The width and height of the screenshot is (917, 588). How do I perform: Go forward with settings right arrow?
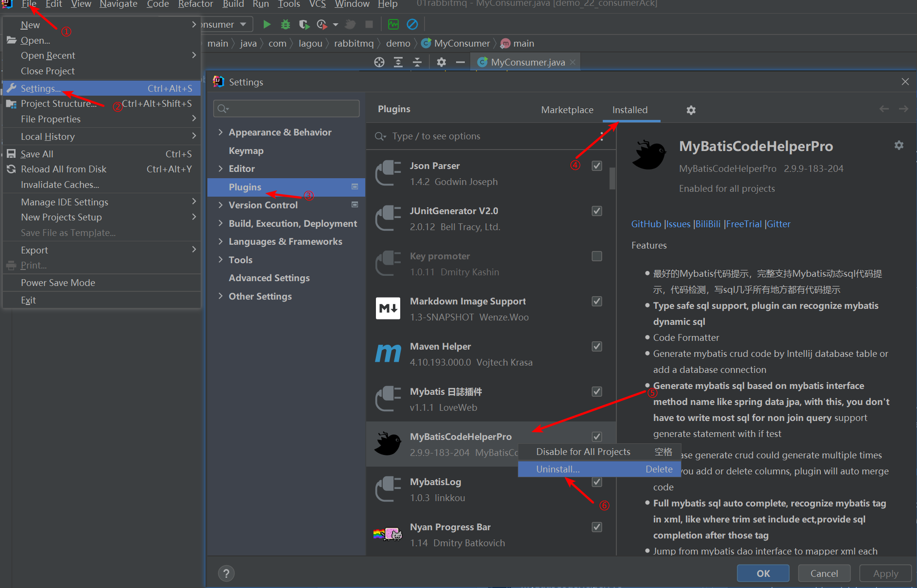[x=903, y=109]
